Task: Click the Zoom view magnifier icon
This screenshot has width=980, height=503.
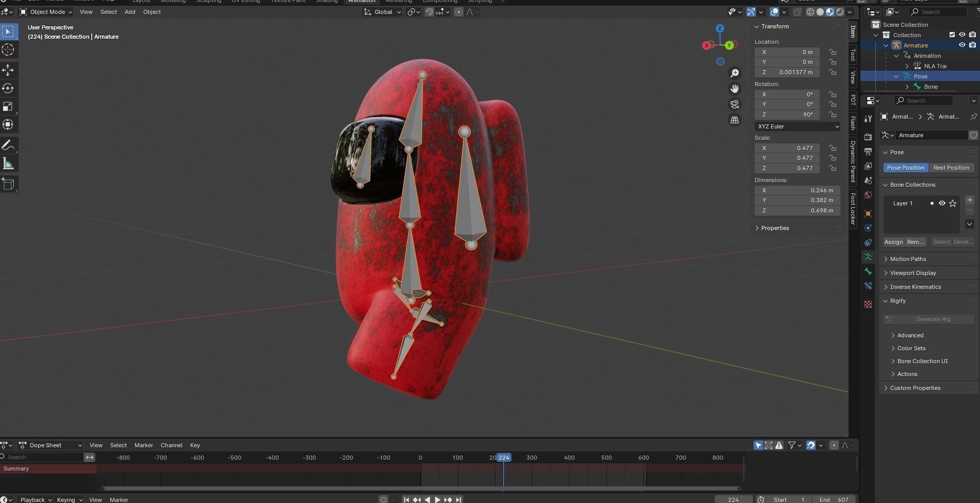Action: click(x=735, y=73)
